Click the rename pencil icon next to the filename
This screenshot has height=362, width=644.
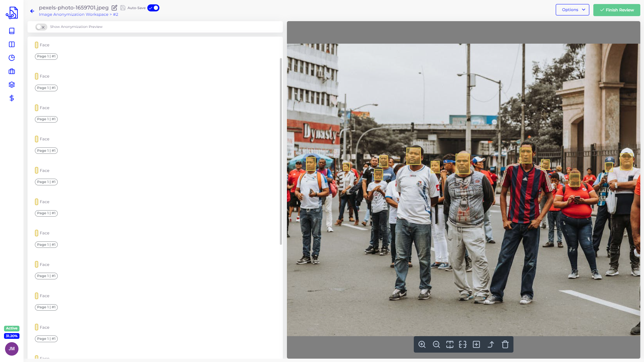coord(114,7)
